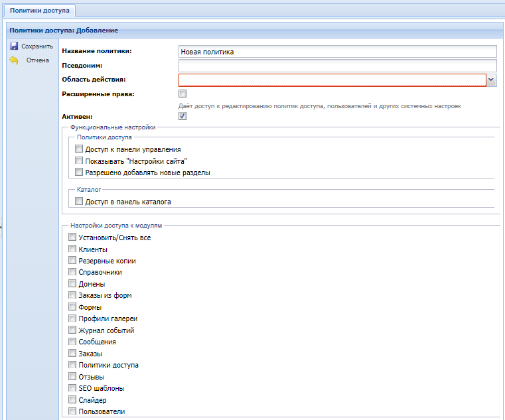This screenshot has height=420, width=505.
Task: Select the Журнал событий checkbox
Action: (72, 330)
